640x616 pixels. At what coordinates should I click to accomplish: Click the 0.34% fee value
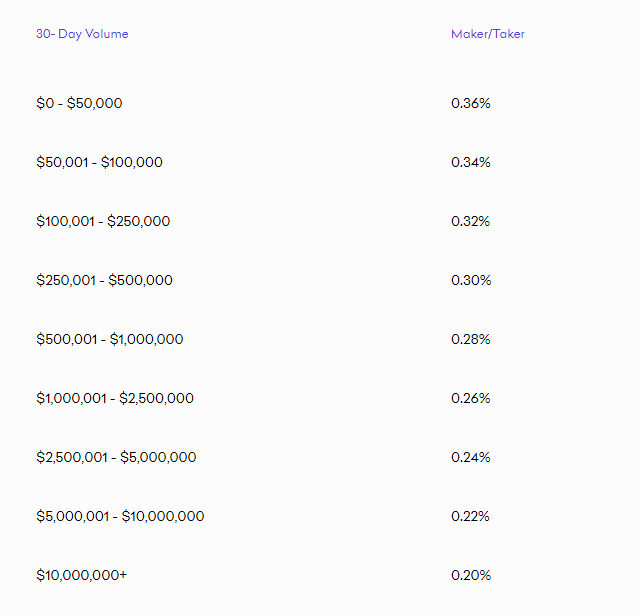pyautogui.click(x=471, y=162)
